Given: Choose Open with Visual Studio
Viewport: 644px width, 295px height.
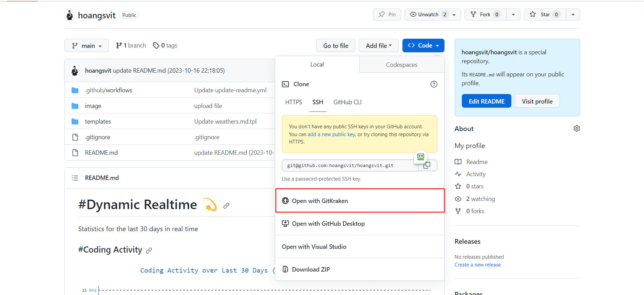Looking at the screenshot, I should pyautogui.click(x=360, y=247).
